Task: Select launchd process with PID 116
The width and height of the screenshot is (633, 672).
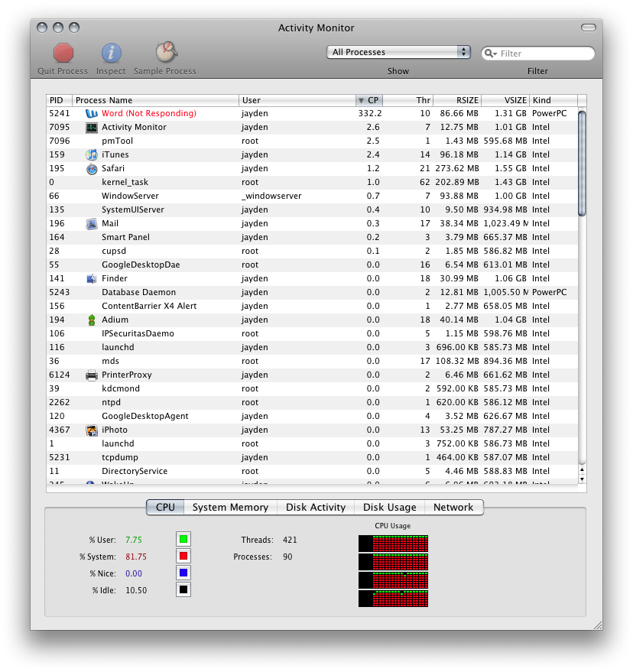Action: pos(312,348)
